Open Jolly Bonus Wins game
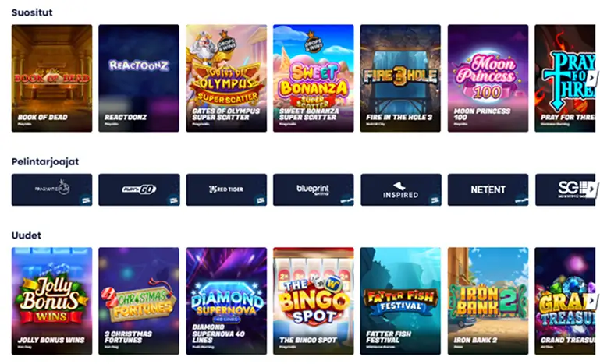600x364 pixels. click(x=51, y=301)
